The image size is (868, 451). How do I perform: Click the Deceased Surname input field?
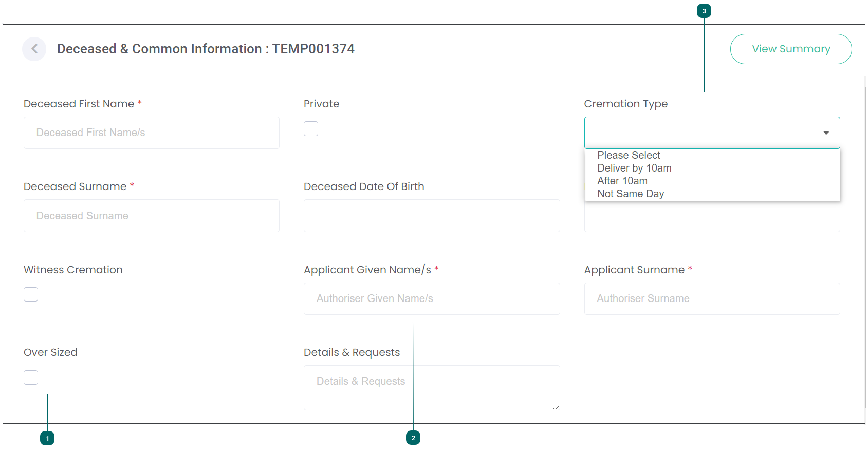click(152, 216)
